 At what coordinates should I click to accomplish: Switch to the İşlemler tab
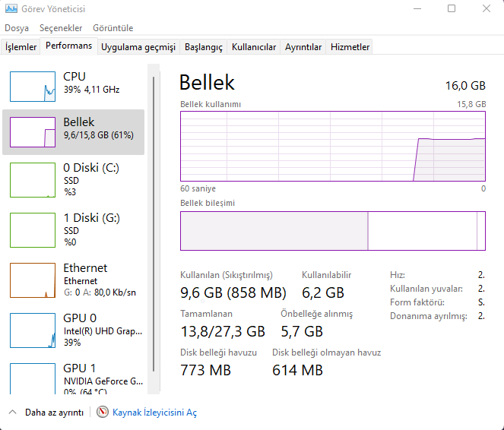21,47
